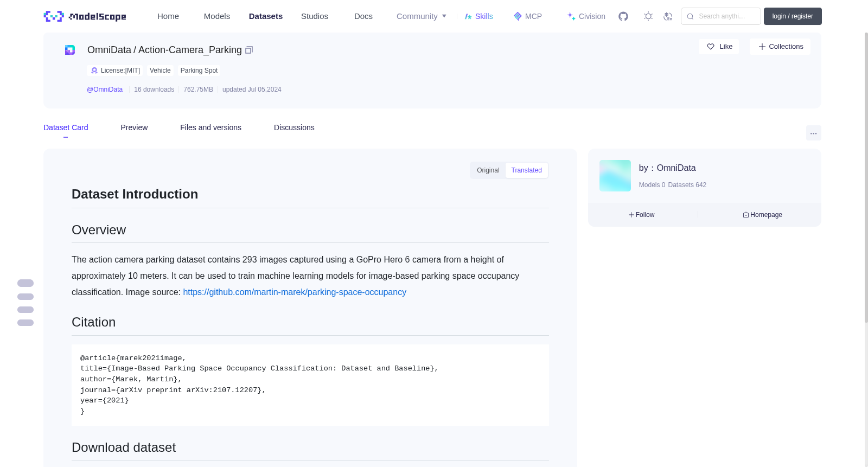The width and height of the screenshot is (868, 467).
Task: Click the Like heart button
Action: (x=719, y=47)
